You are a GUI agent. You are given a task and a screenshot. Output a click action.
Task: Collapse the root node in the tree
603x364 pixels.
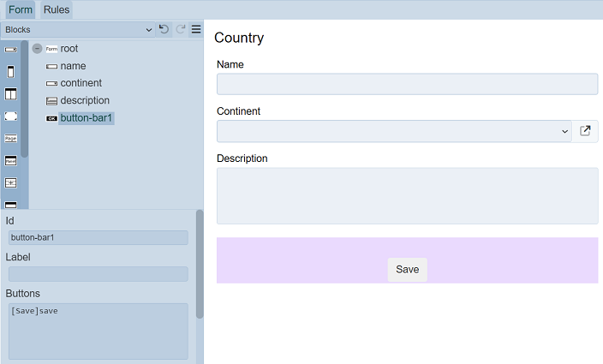tap(37, 49)
